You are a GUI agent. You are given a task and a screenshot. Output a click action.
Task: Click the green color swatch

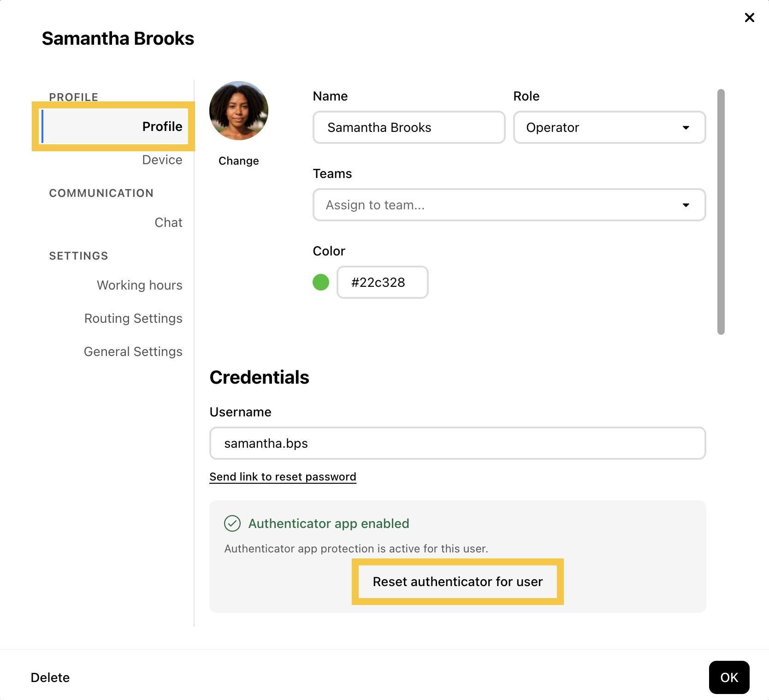(321, 282)
